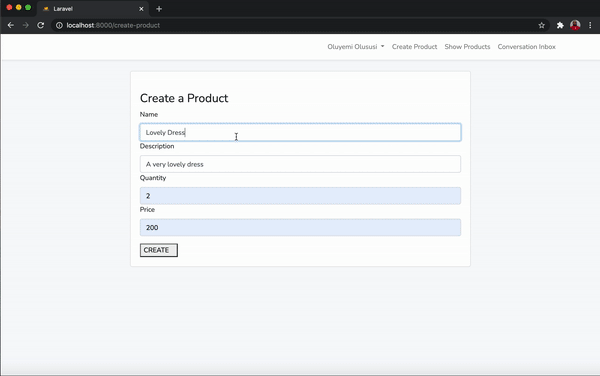
Task: Go back with the browser back arrow
Action: (x=11, y=25)
